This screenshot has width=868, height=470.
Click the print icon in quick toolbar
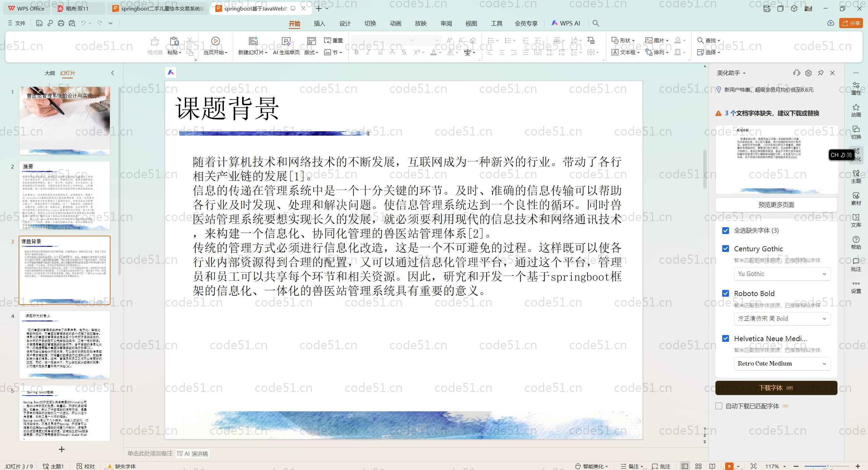point(61,23)
